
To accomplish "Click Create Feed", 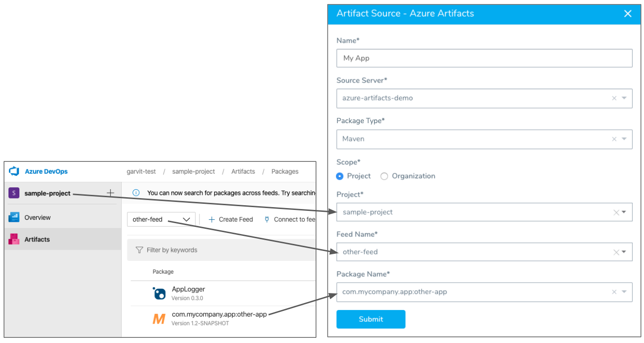I will click(x=231, y=219).
